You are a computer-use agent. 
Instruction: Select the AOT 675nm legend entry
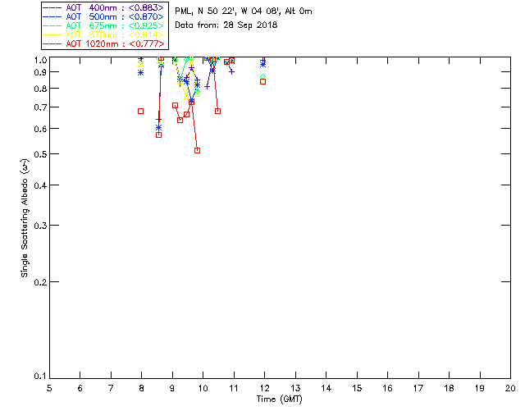(x=103, y=25)
